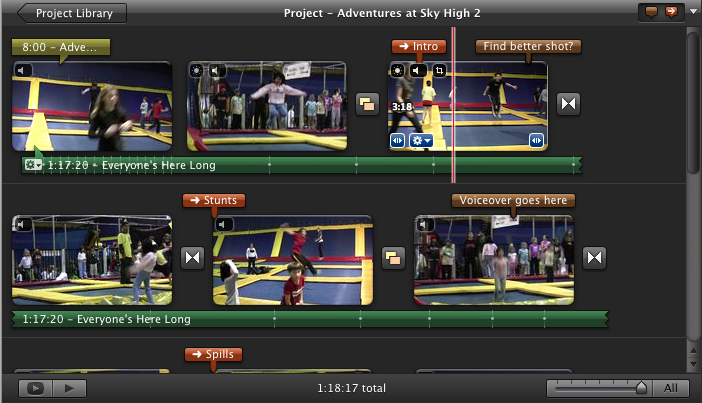The height and width of the screenshot is (403, 702).
Task: Play the project full screen
Action: point(36,388)
